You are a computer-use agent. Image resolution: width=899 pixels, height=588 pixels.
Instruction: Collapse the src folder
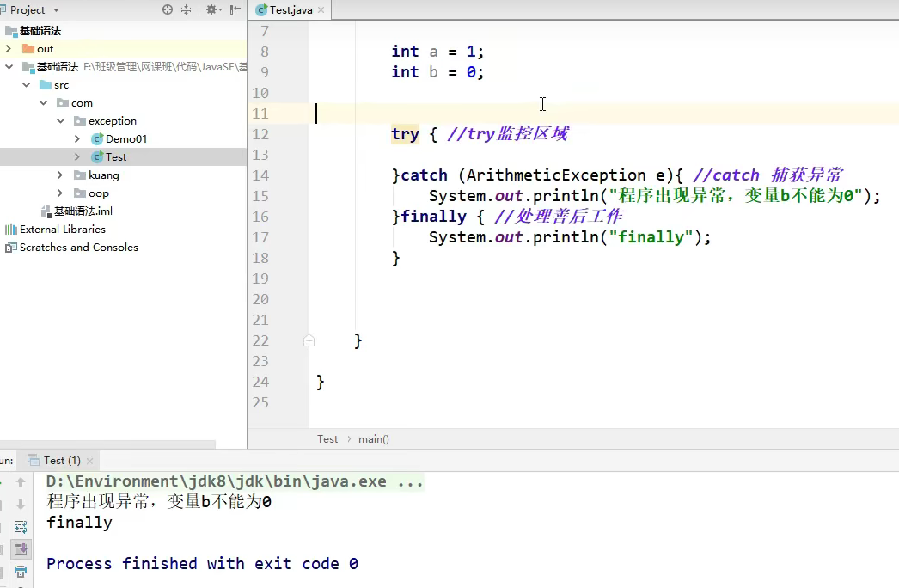point(27,85)
